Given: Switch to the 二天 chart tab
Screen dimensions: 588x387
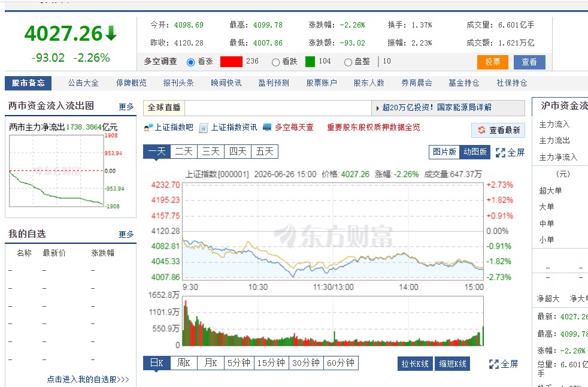Looking at the screenshot, I should tap(184, 152).
